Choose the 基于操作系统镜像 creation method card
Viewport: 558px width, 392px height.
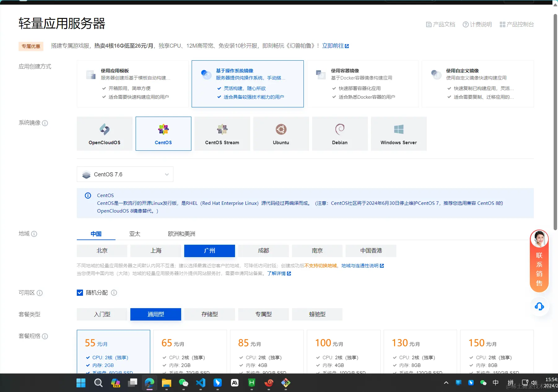(x=248, y=84)
